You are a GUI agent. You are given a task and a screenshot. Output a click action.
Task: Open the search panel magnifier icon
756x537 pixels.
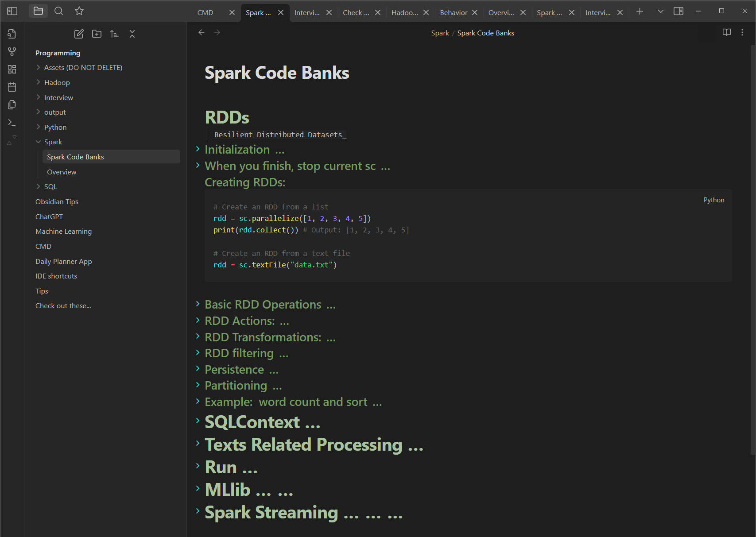[58, 11]
